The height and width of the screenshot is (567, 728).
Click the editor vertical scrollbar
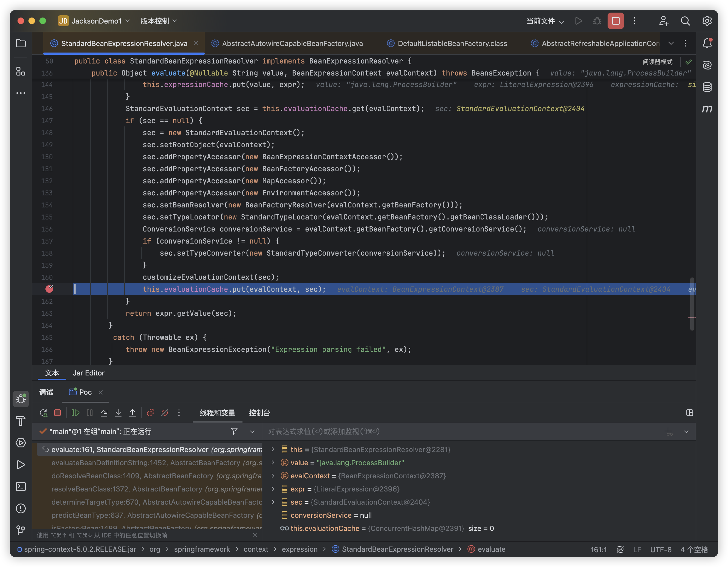point(692,304)
